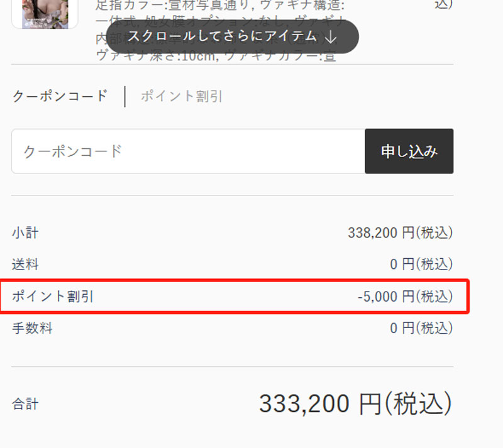Click the 合計 total label
The height and width of the screenshot is (448, 503).
[25, 404]
